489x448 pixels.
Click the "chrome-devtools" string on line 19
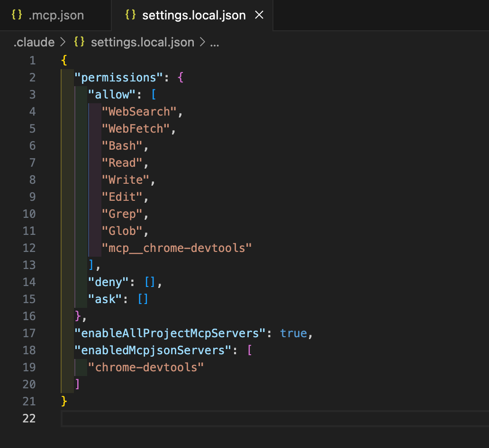146,367
